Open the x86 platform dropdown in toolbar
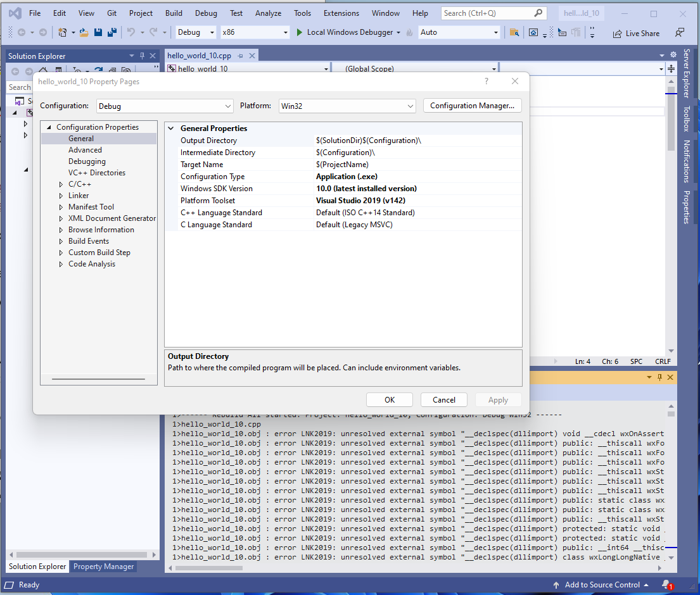The height and width of the screenshot is (595, 700). tap(255, 32)
